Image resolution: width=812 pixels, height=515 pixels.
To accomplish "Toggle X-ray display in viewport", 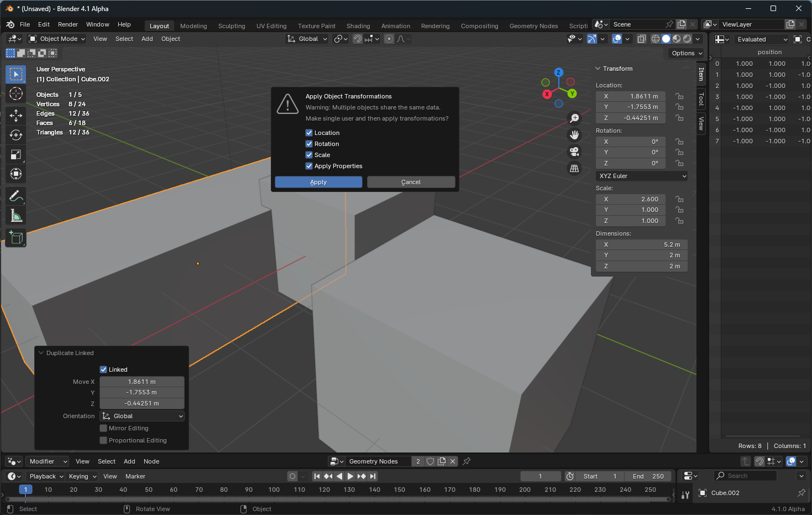I will coord(642,39).
